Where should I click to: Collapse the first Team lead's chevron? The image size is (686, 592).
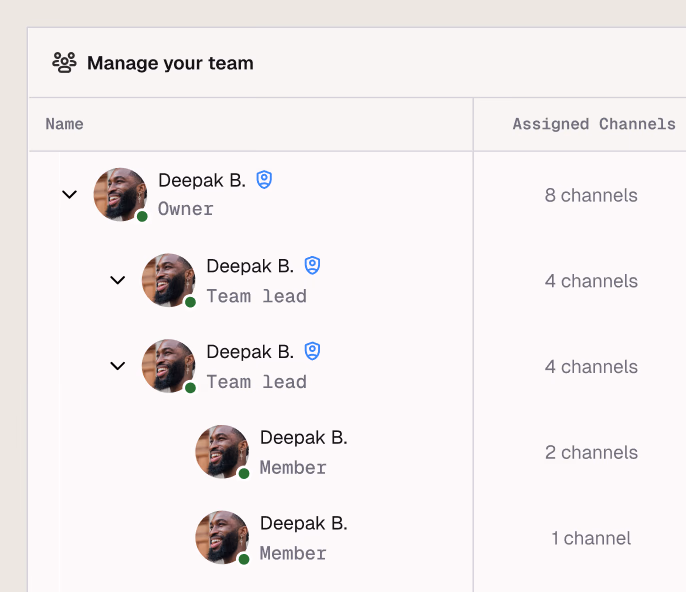117,280
